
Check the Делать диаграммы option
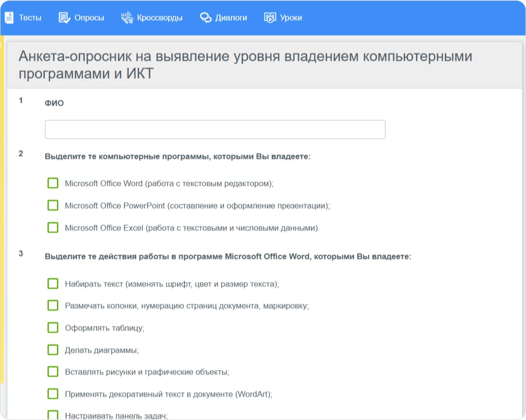click(53, 349)
